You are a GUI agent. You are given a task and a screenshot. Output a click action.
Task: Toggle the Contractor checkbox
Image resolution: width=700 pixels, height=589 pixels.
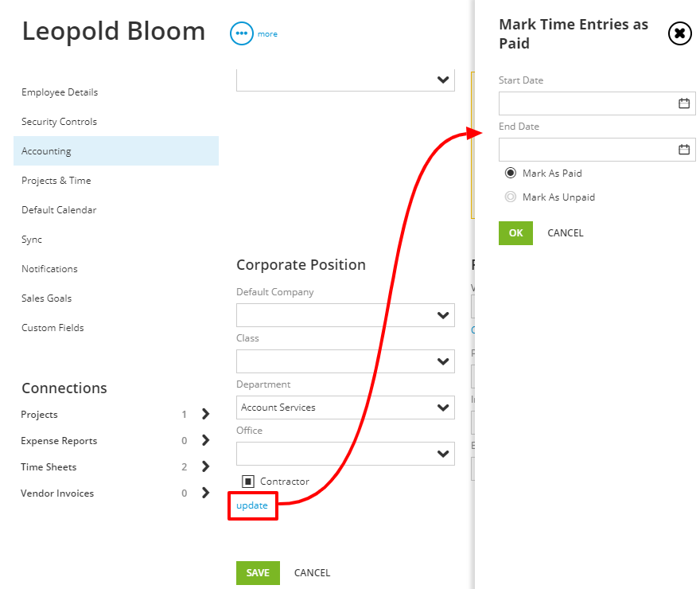(x=247, y=482)
